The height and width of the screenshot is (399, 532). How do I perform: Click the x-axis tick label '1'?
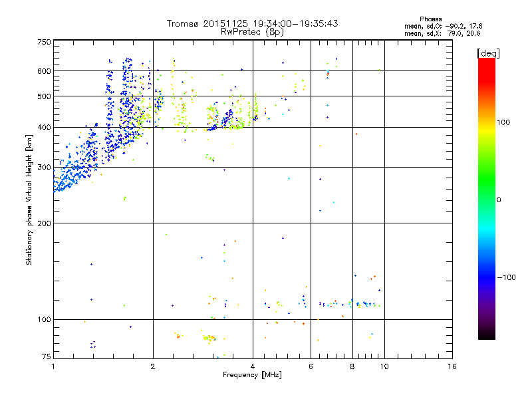click(x=53, y=366)
